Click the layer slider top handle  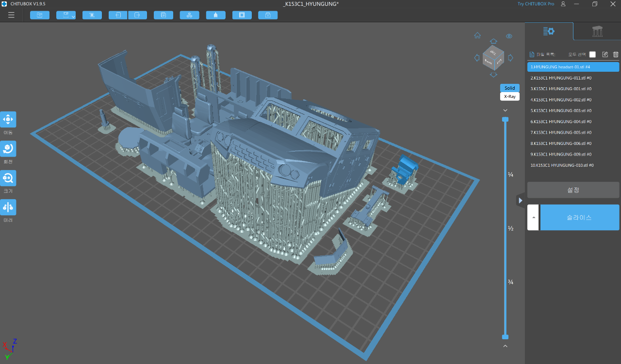coord(505,119)
